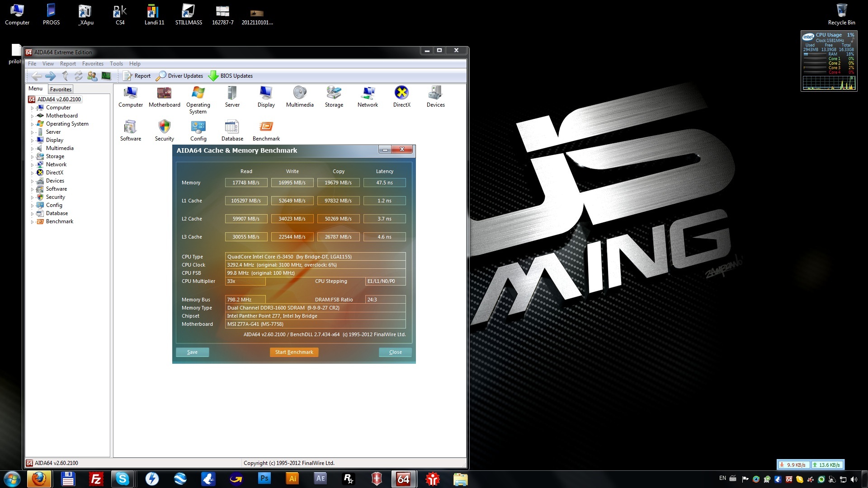The height and width of the screenshot is (488, 868).
Task: Expand the Storage tree node
Action: coord(32,157)
